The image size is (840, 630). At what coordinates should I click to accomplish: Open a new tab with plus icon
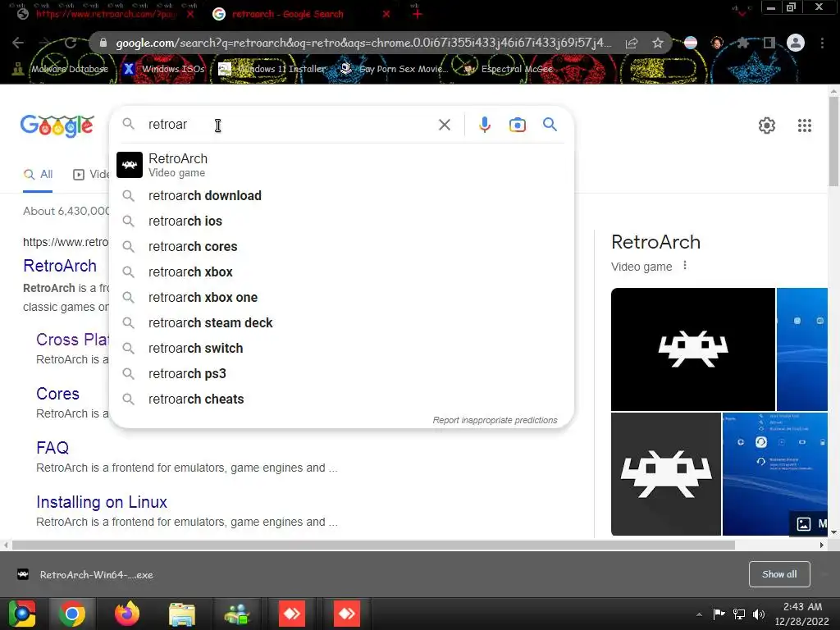[x=418, y=14]
